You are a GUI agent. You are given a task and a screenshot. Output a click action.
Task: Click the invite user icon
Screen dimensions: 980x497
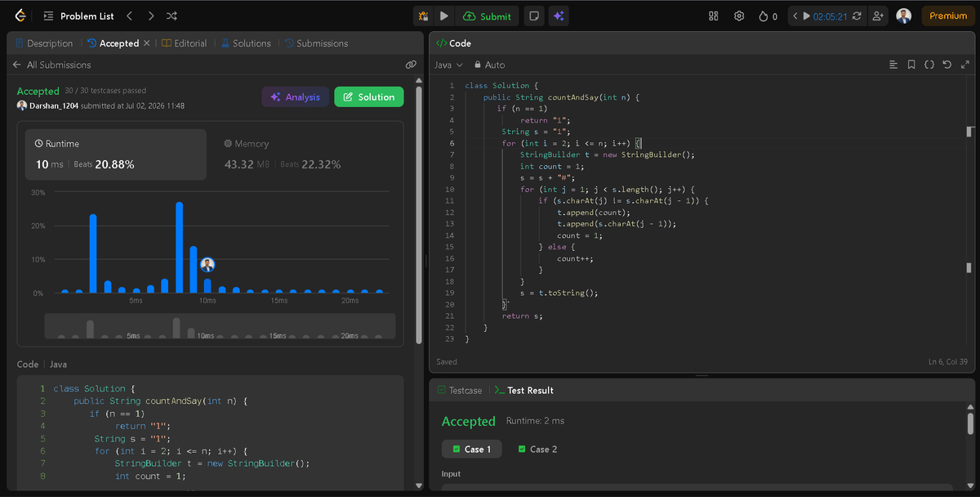coord(878,16)
